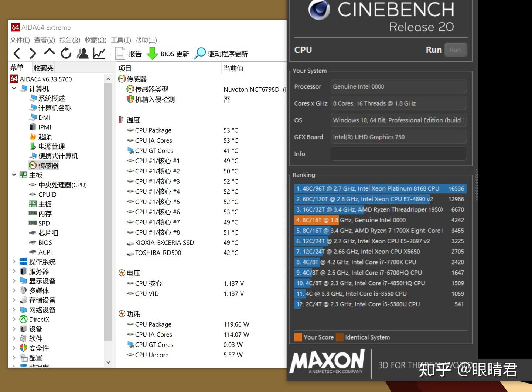Click the 驱动程序更新 magnifier button
Screen dimensions: 532x392
(221, 54)
